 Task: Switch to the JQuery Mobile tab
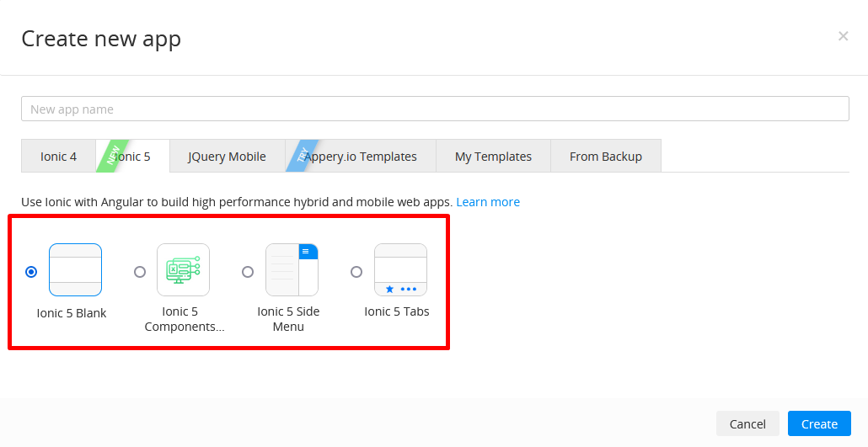[x=227, y=157]
